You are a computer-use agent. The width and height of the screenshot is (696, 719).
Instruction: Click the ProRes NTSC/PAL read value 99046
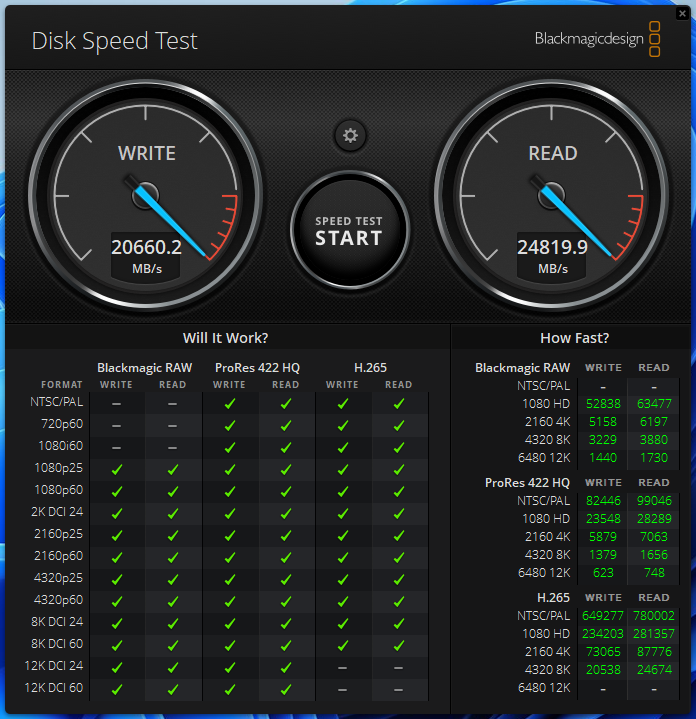click(x=654, y=501)
